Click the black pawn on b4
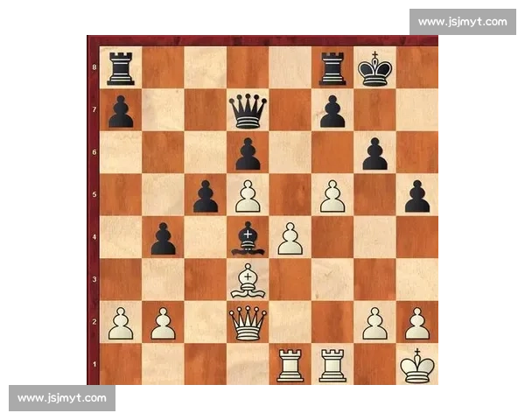This screenshot has height=420, width=525. (x=163, y=239)
